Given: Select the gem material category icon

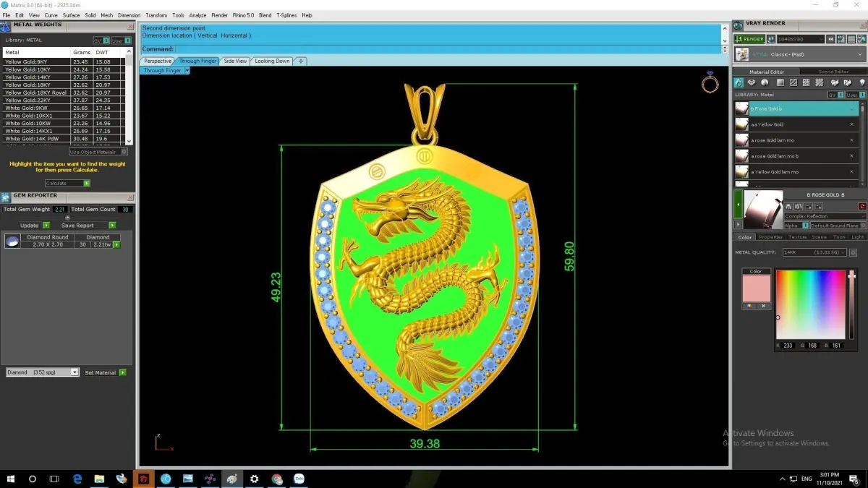Looking at the screenshot, I should point(752,82).
